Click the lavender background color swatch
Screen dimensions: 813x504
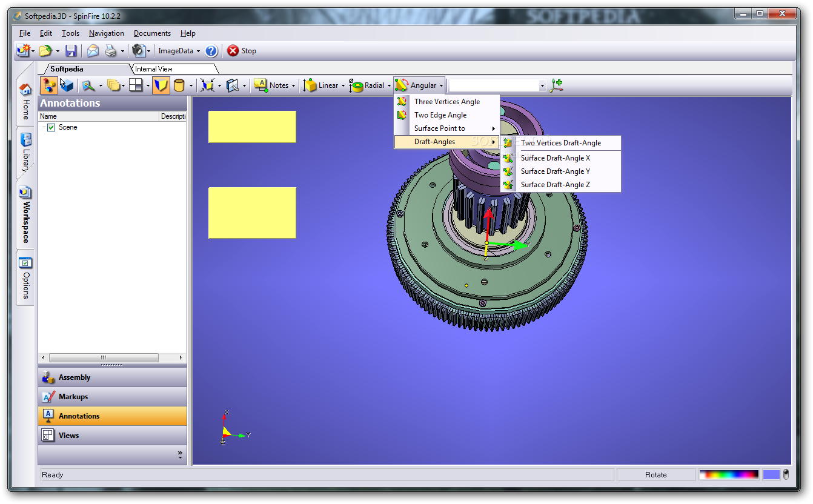click(771, 474)
